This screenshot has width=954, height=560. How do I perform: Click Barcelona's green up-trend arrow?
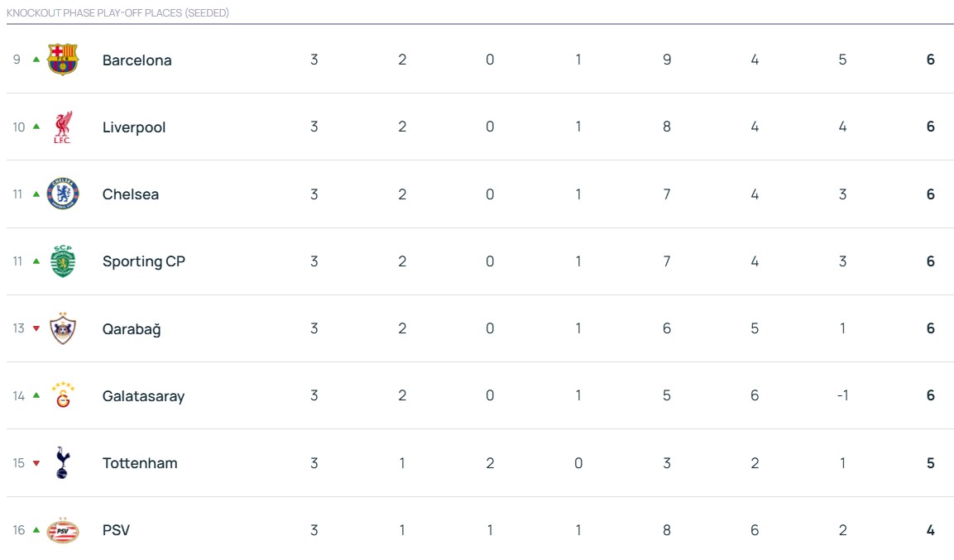36,60
